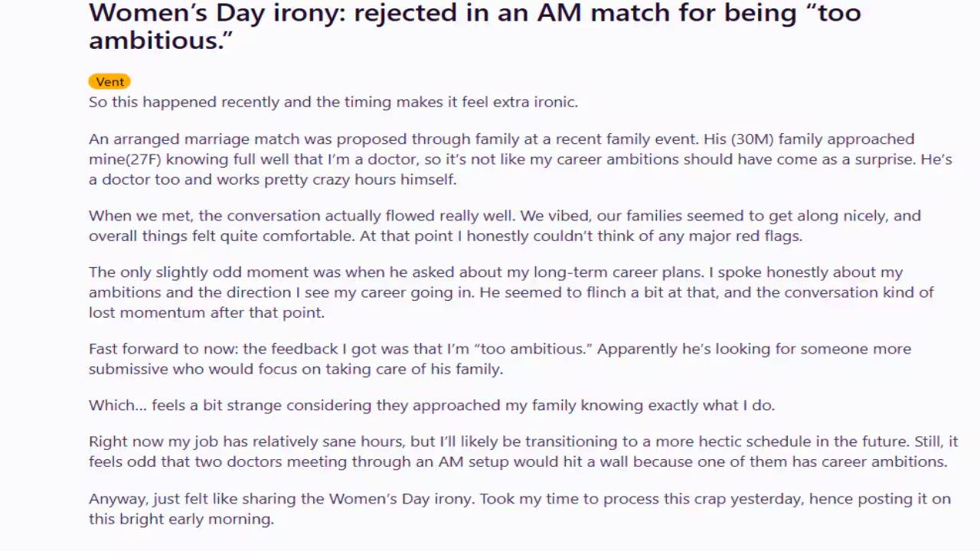
Task: Click the orange Vent flair tag
Action: point(109,82)
